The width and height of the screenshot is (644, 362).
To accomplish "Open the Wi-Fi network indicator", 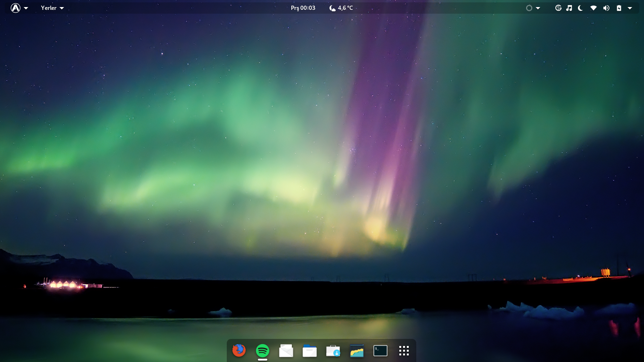I will coord(594,8).
